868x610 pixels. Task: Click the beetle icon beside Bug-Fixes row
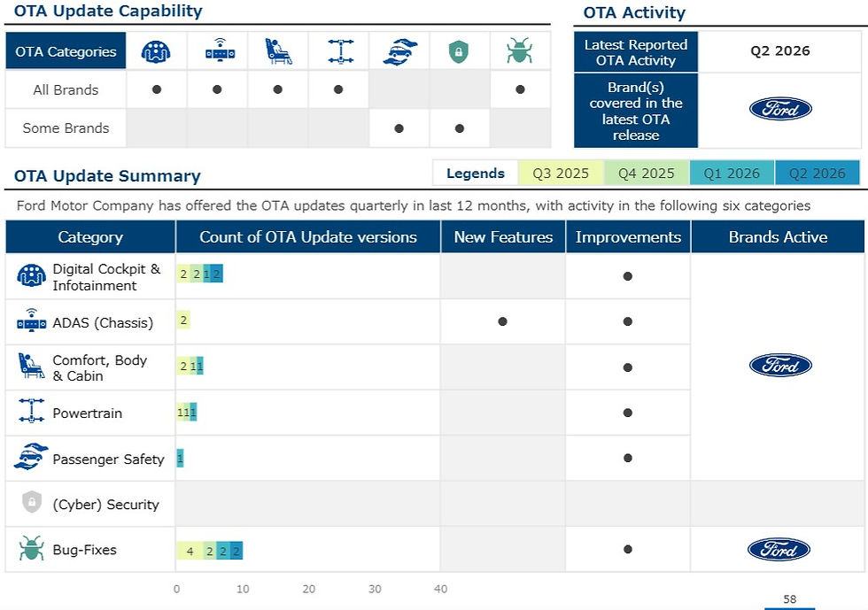coord(31,549)
